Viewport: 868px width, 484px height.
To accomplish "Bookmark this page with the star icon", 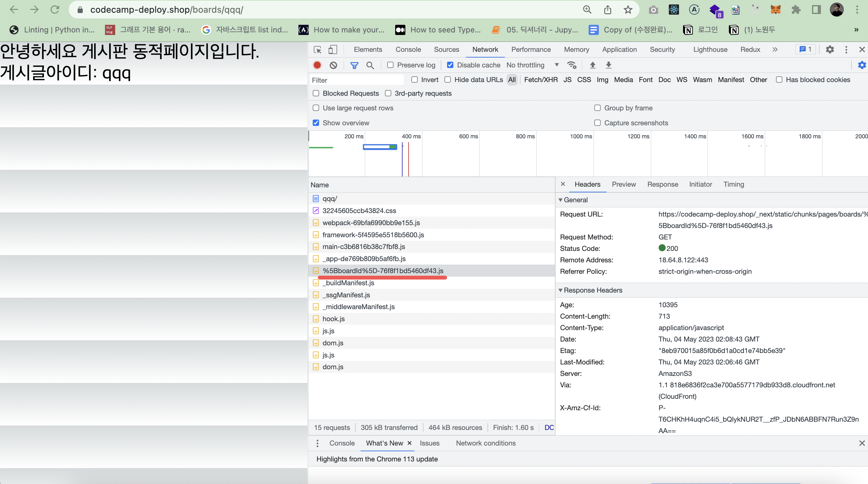I will point(628,10).
